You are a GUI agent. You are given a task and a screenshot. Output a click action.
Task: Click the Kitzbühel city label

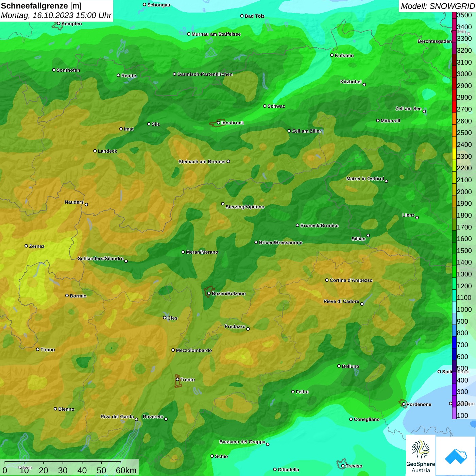click(x=351, y=82)
